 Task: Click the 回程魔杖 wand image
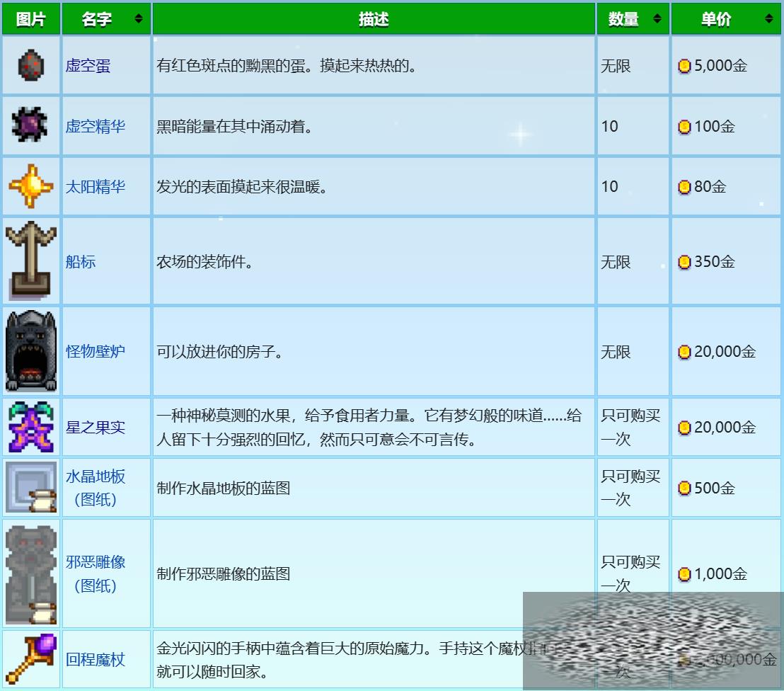coord(31,658)
